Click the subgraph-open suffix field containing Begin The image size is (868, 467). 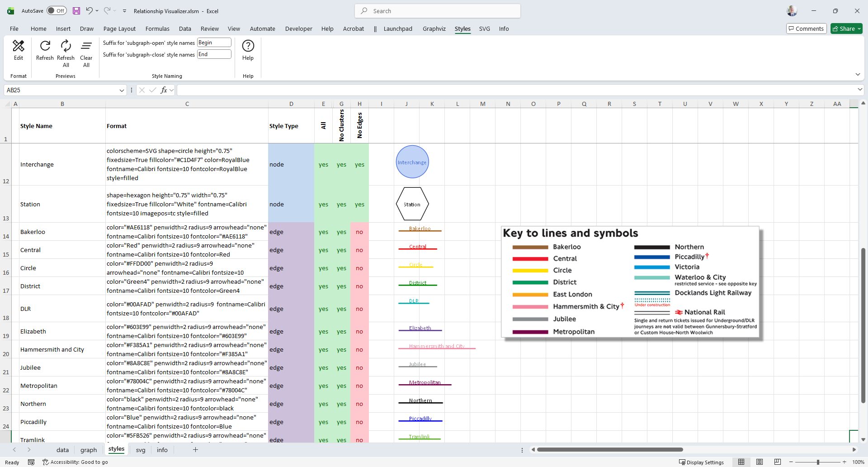pyautogui.click(x=214, y=43)
